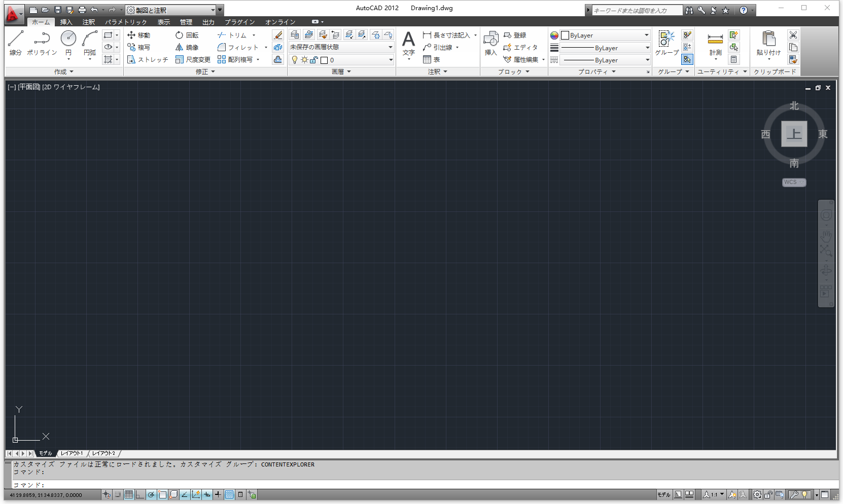Click the ストレッチ (Stretch) tool

pyautogui.click(x=148, y=59)
